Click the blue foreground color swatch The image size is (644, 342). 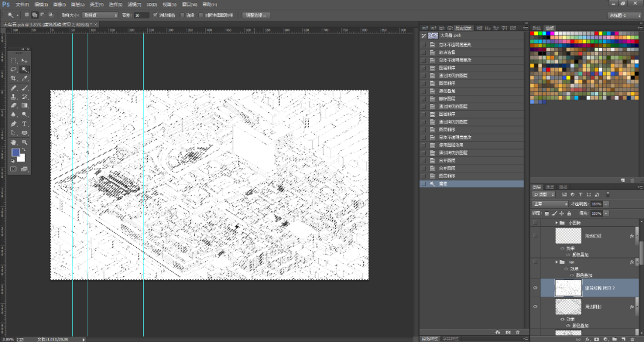point(16,153)
